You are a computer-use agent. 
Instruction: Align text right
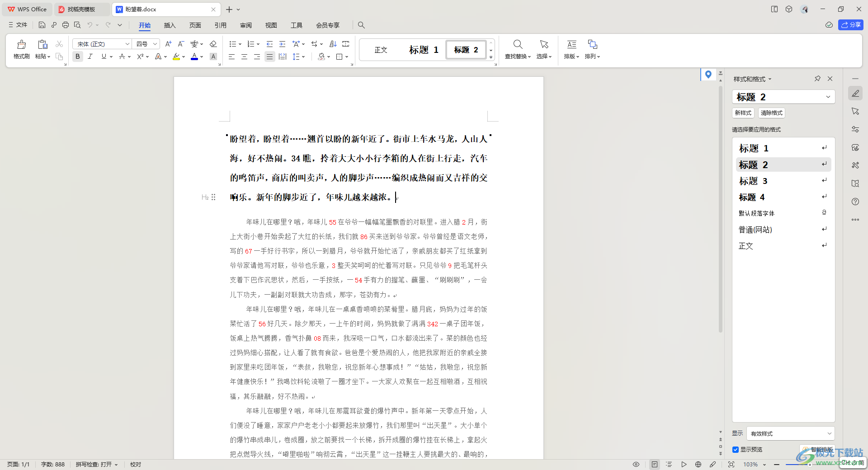coord(257,56)
